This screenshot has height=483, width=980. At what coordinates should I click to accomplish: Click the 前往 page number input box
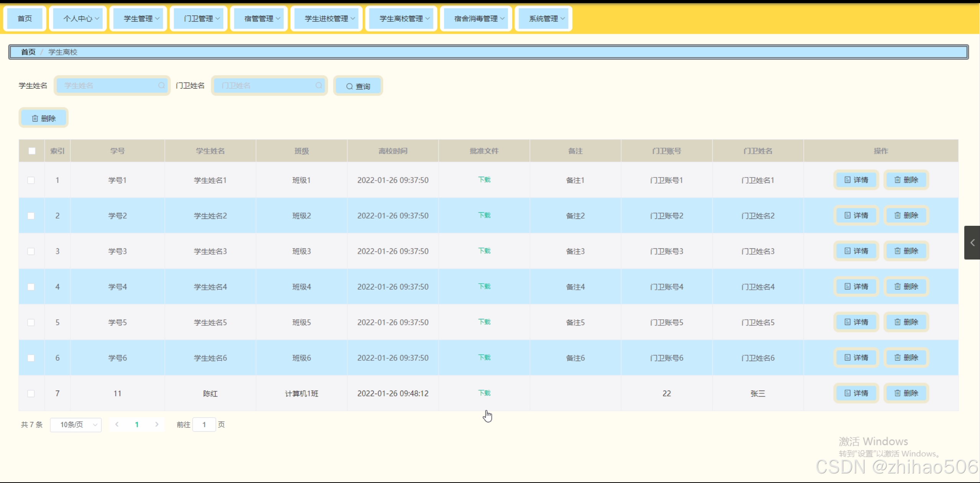click(x=204, y=424)
